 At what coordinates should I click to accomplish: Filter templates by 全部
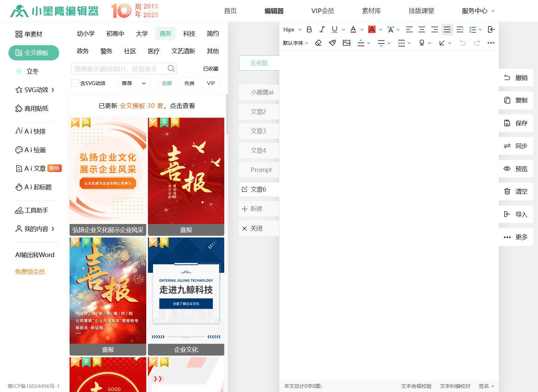point(167,83)
